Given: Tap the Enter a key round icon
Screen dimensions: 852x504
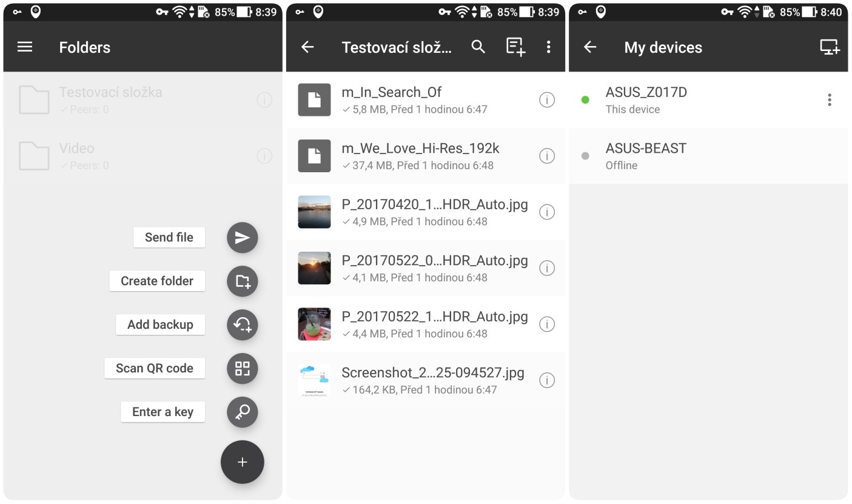Looking at the screenshot, I should coord(242,412).
